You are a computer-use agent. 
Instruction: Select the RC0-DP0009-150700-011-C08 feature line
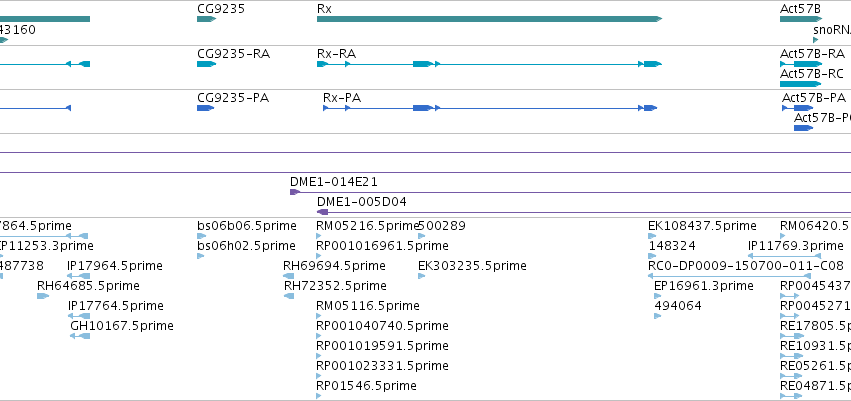coord(729,276)
